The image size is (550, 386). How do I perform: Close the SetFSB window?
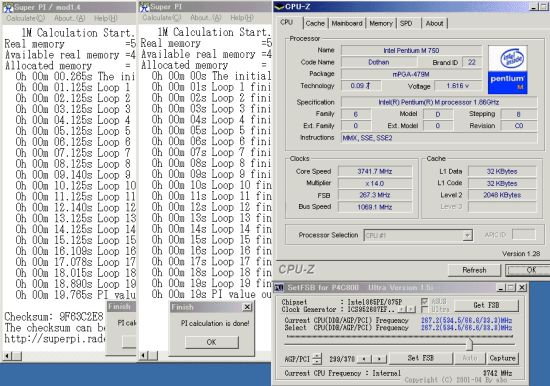click(522, 288)
